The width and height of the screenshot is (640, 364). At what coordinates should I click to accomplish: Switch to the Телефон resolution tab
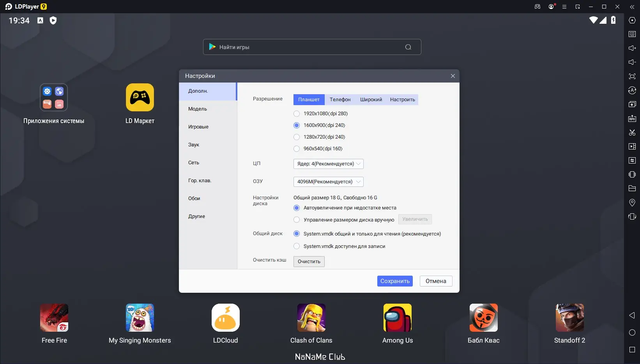(x=340, y=100)
